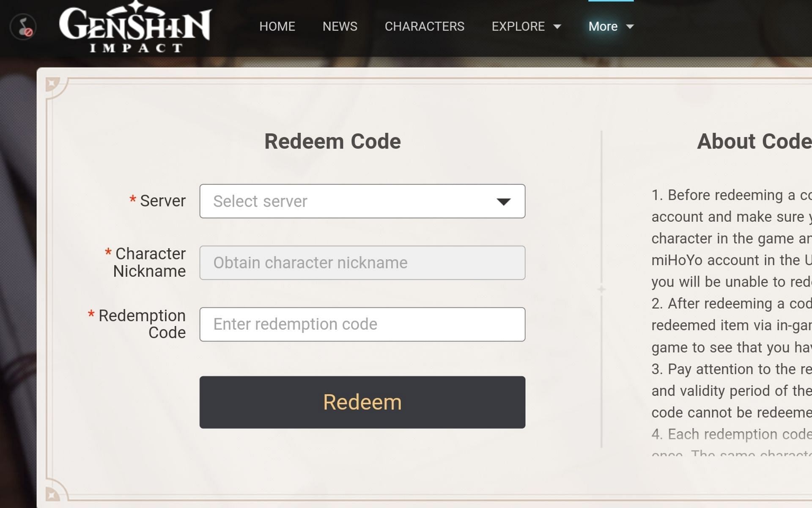Screen dimensions: 812x508
Task: Open the NEWS section
Action: 340,27
